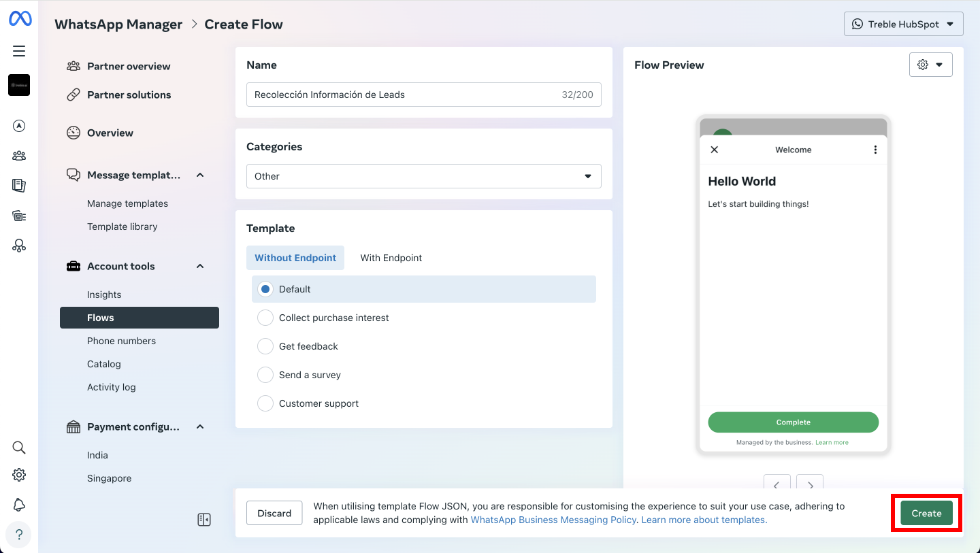Open the Categories dropdown showing Other
Image resolution: width=980 pixels, height=553 pixels.
pos(423,176)
